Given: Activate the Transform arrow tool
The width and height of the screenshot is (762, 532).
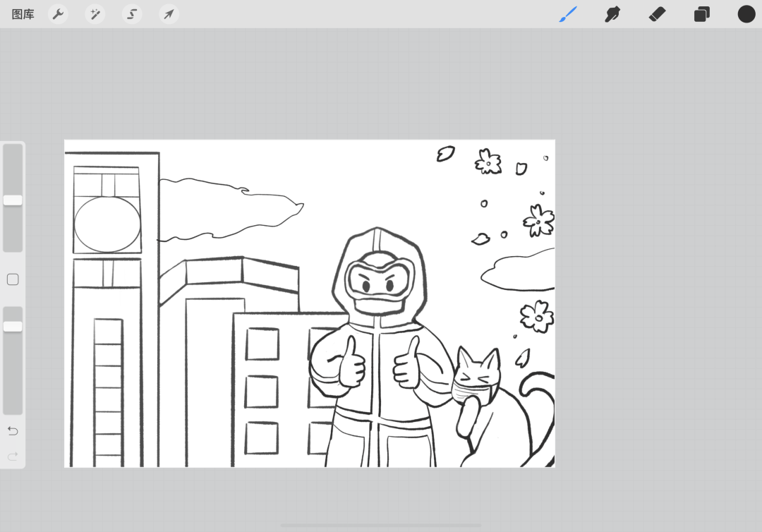Looking at the screenshot, I should click(x=169, y=14).
